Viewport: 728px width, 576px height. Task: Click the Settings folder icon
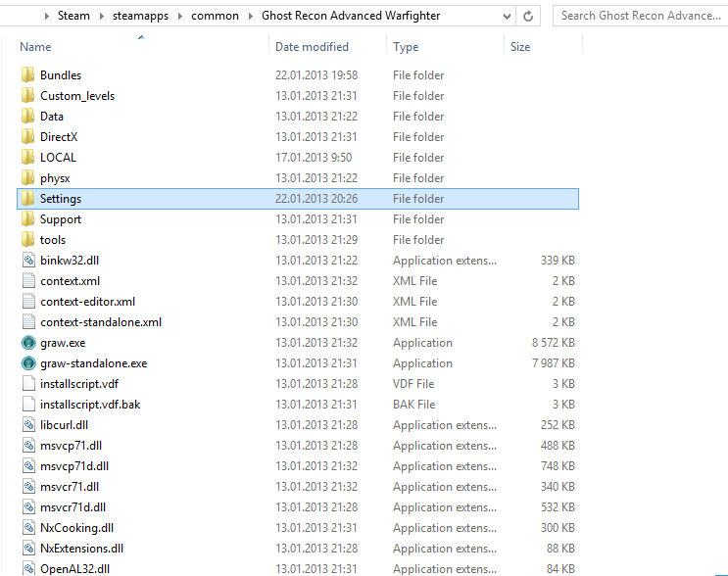click(27, 199)
